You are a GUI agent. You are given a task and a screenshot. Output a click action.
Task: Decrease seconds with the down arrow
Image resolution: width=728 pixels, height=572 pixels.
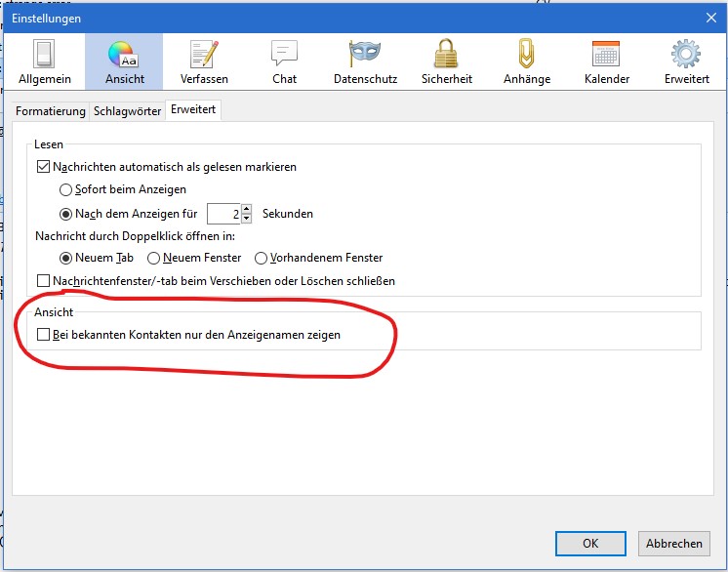pos(247,219)
